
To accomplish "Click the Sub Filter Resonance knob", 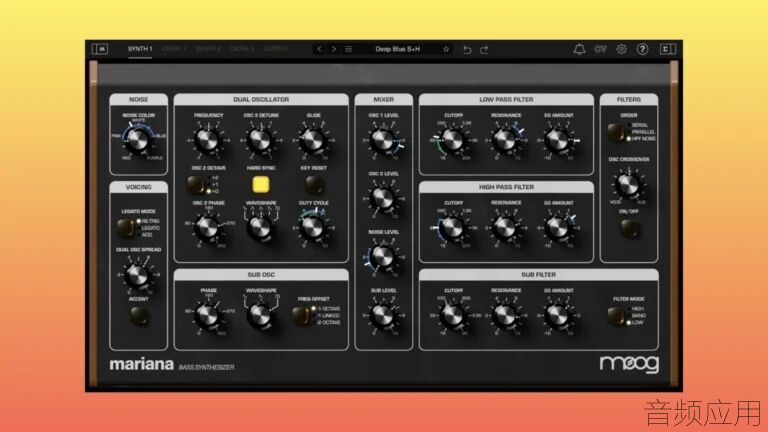I will tap(505, 316).
